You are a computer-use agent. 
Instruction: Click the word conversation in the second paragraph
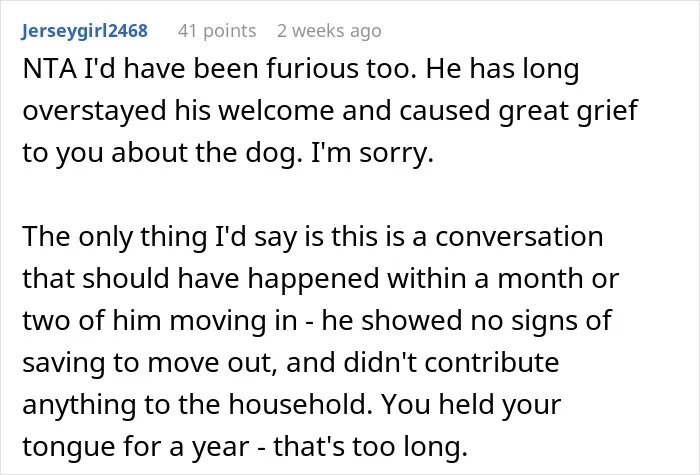[519, 237]
